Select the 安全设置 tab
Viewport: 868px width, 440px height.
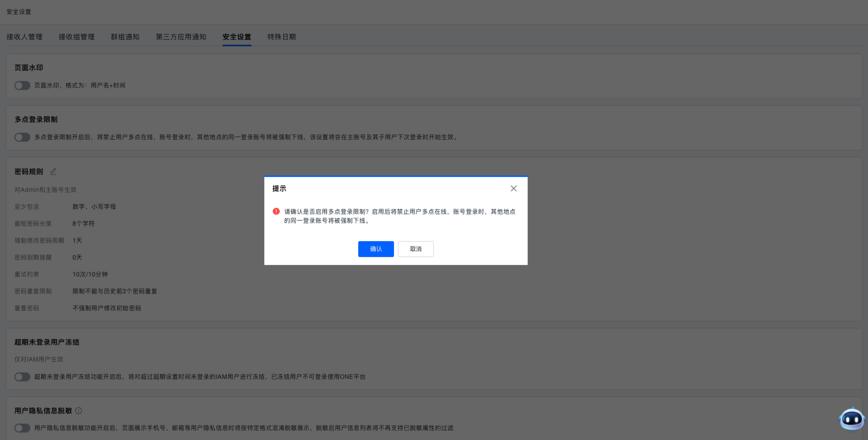click(x=237, y=37)
